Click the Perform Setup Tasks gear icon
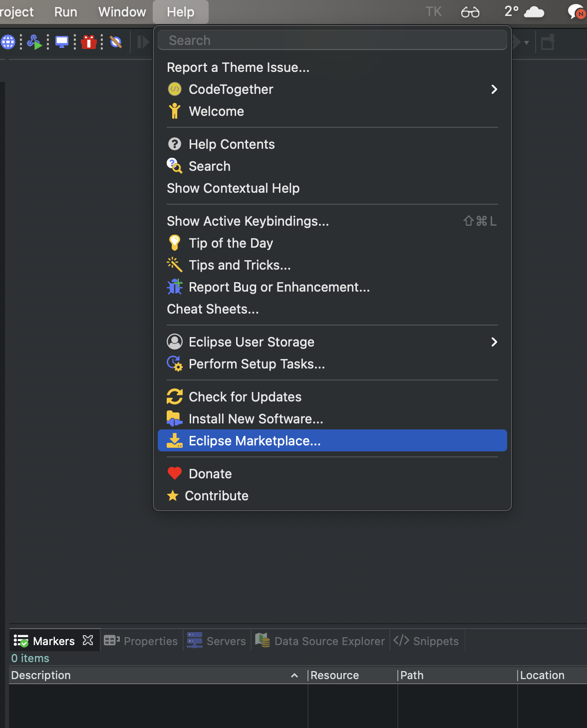 [175, 364]
